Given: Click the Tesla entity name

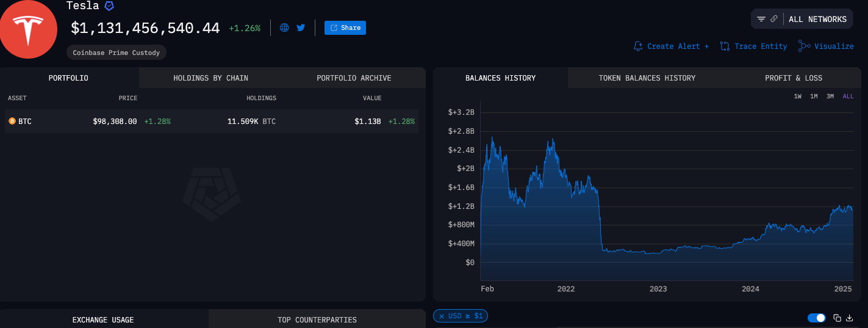Looking at the screenshot, I should point(82,6).
